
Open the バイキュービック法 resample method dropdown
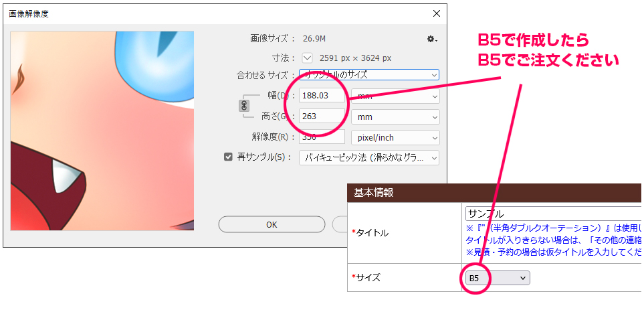tap(369, 158)
